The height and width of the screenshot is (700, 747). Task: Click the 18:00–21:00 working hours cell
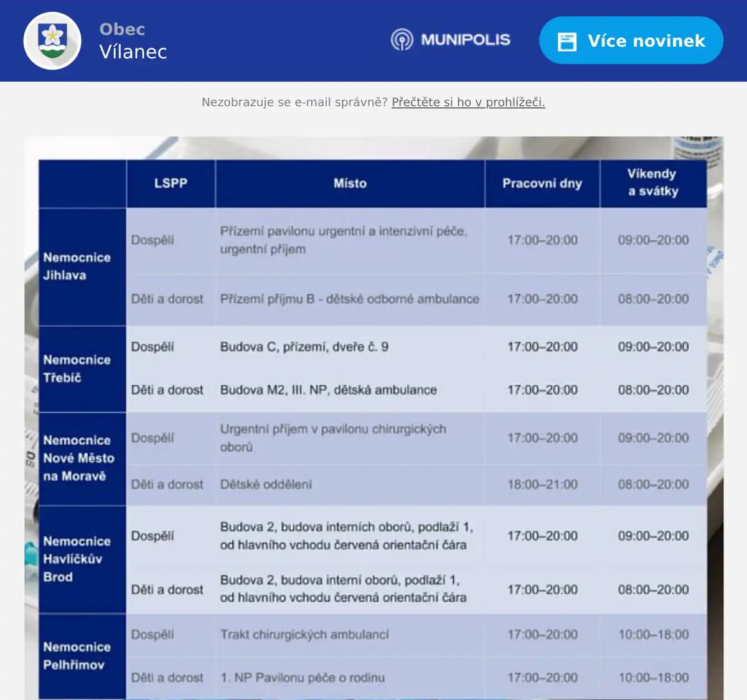pyautogui.click(x=542, y=484)
